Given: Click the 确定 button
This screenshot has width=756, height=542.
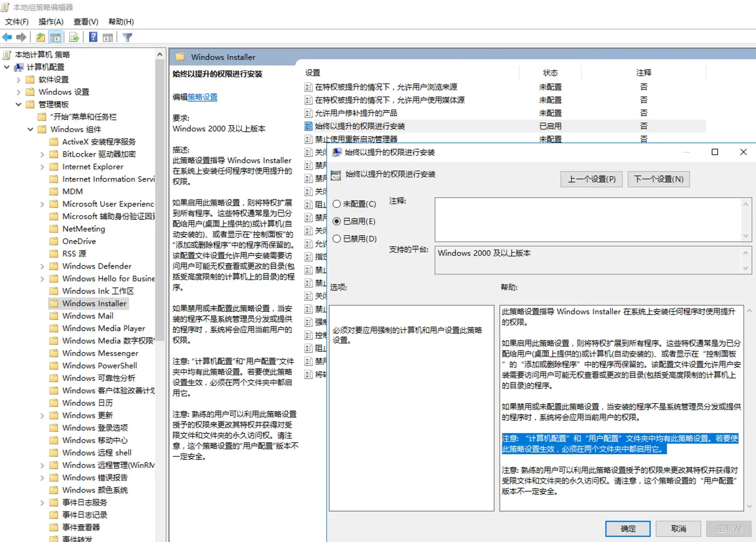Looking at the screenshot, I should tap(628, 529).
